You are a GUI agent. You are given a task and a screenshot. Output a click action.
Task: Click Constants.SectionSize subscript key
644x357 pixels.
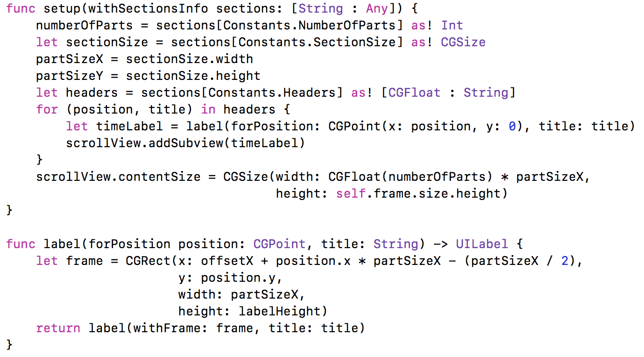(x=317, y=42)
